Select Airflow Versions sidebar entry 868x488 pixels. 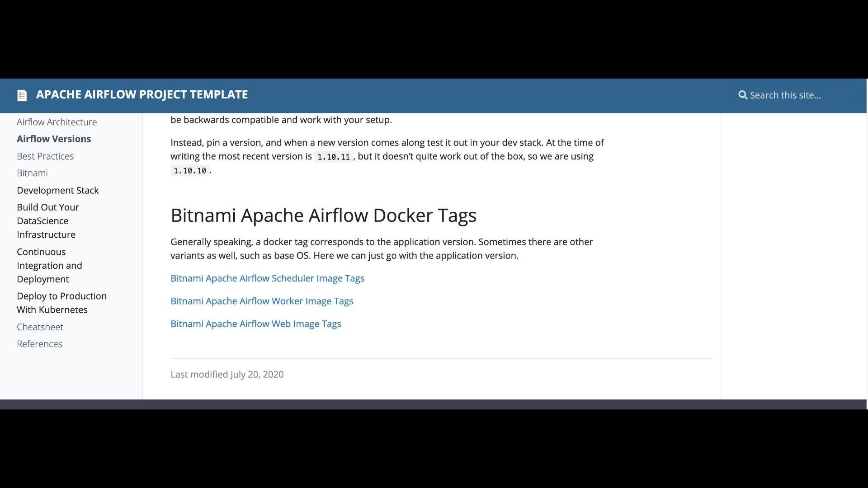tap(54, 139)
